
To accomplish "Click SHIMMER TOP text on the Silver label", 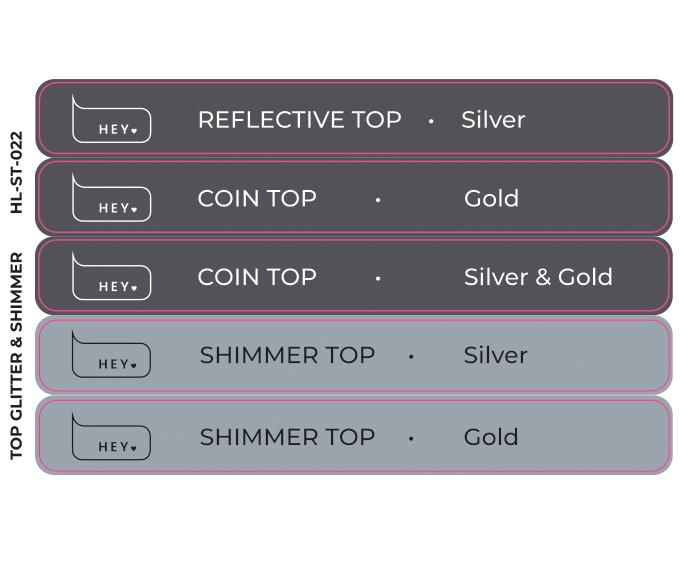I will (x=287, y=355).
